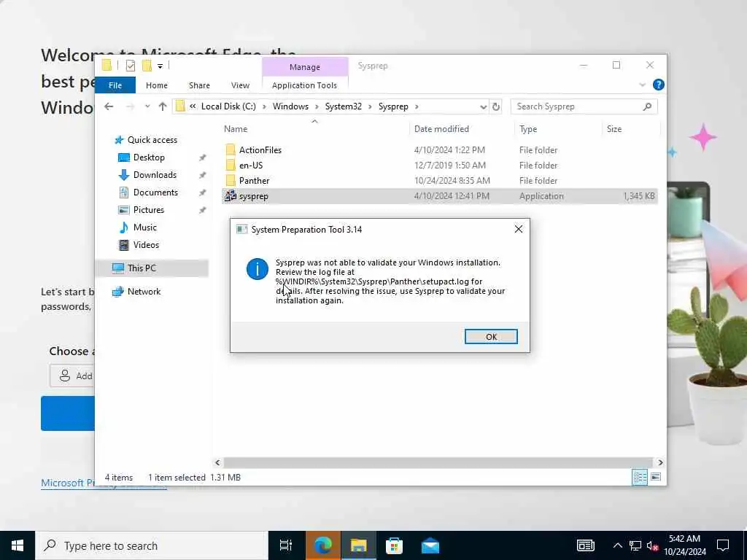The height and width of the screenshot is (560, 747).
Task: Open Quick access in navigation pane
Action: click(x=152, y=140)
